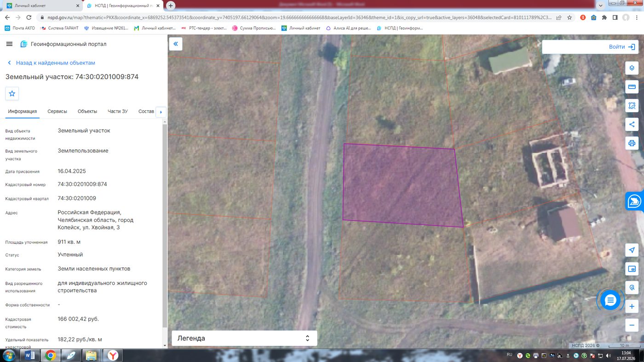
Task: Open the Извещение №261 bookmark
Action: pos(106,28)
